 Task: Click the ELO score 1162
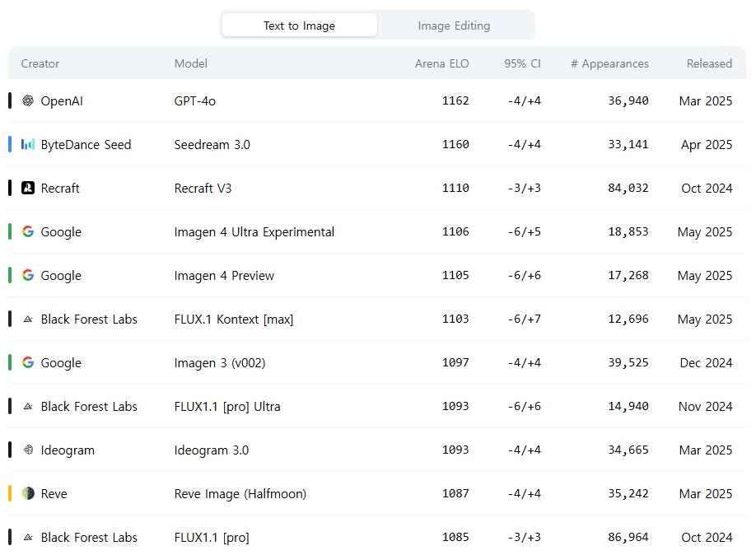coord(455,100)
